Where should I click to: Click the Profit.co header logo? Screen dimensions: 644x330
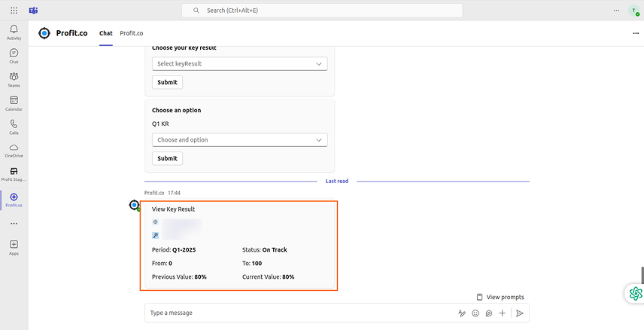44,33
